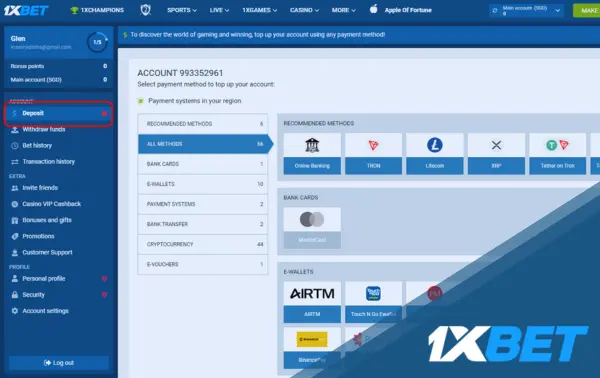Open the shield icon in top bar

point(145,10)
